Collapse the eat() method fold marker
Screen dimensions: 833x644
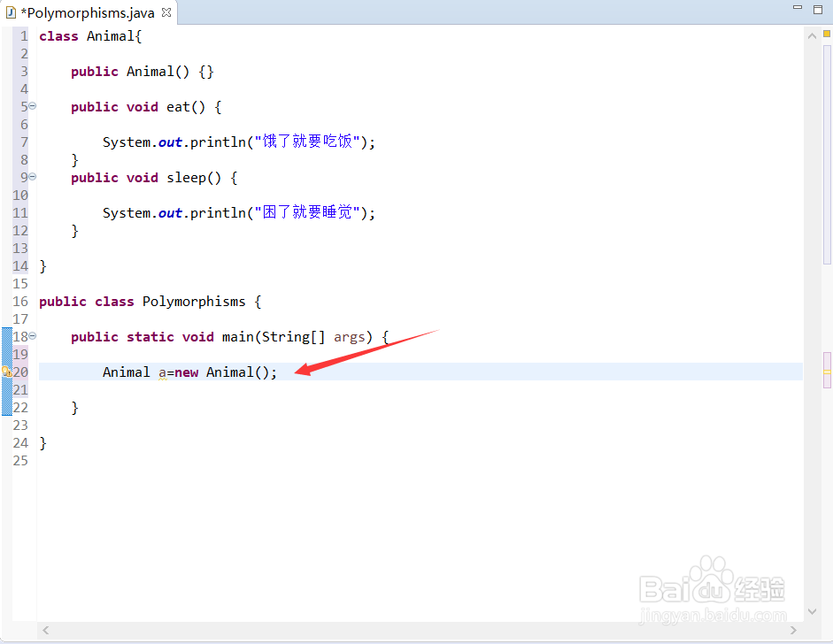30,104
